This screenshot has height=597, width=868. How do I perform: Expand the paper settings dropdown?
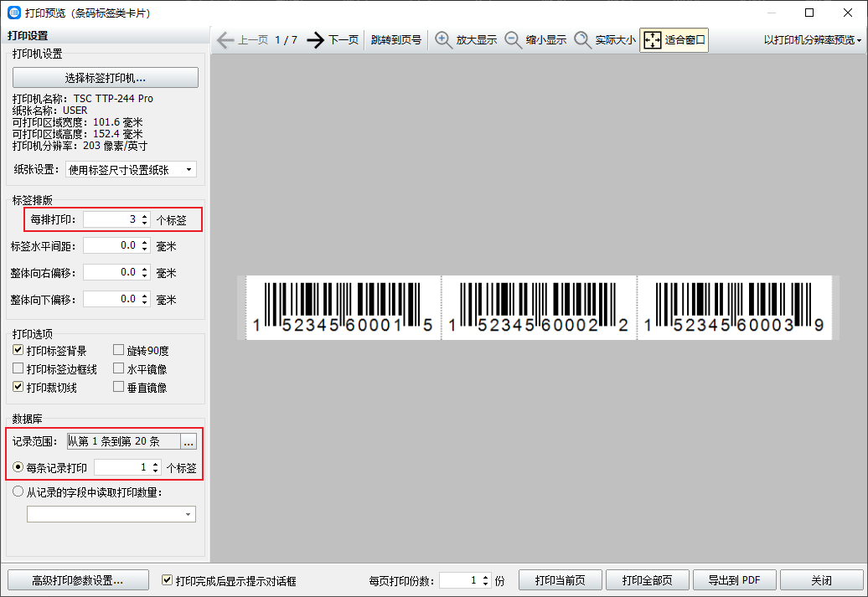point(189,170)
